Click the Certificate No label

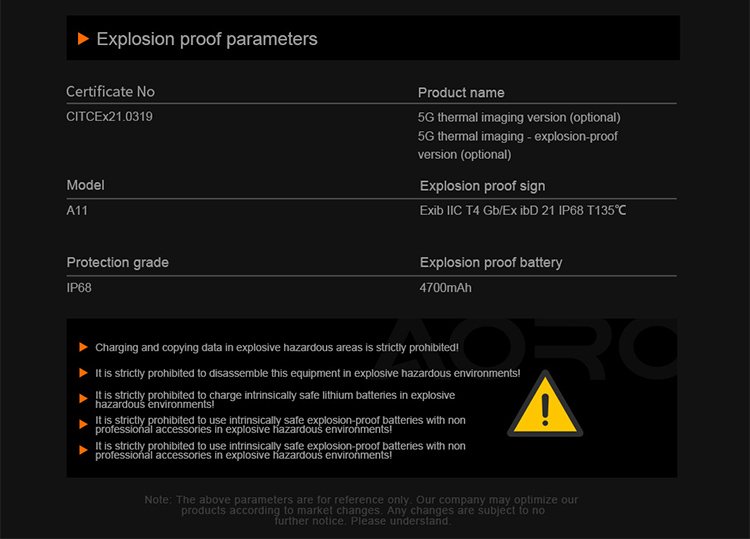point(110,91)
